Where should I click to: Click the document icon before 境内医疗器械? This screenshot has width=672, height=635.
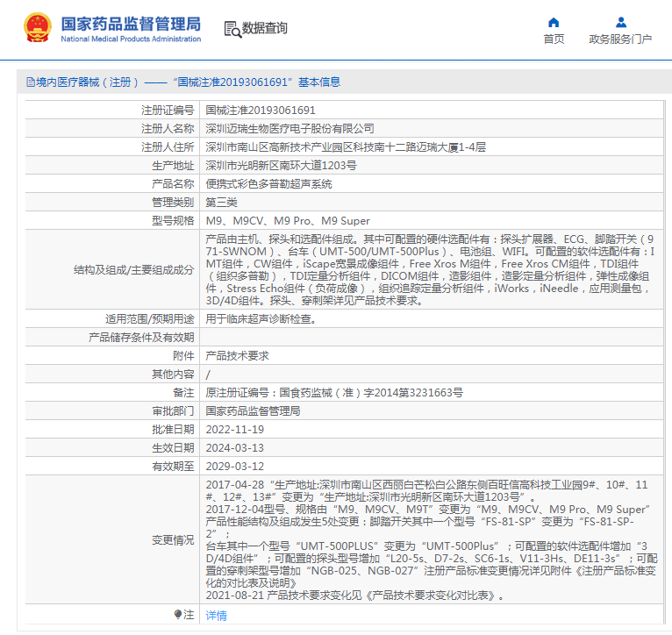pyautogui.click(x=30, y=82)
